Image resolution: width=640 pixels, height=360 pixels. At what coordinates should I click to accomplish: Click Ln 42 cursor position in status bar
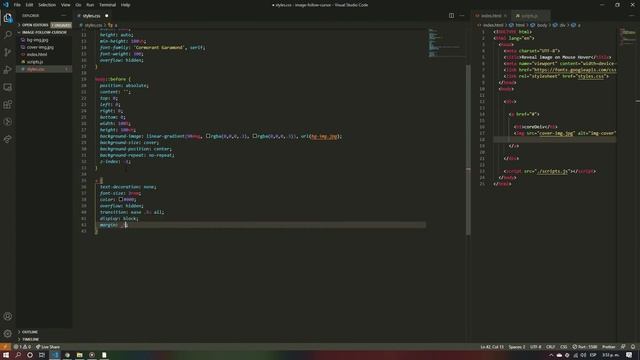(x=492, y=347)
